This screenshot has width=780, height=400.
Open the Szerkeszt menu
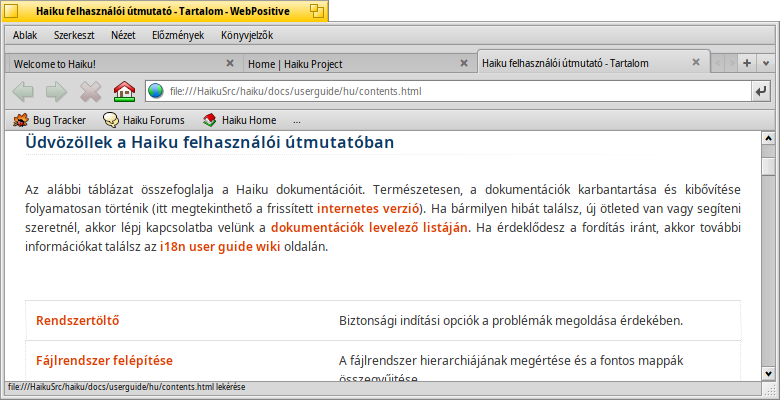pos(74,35)
